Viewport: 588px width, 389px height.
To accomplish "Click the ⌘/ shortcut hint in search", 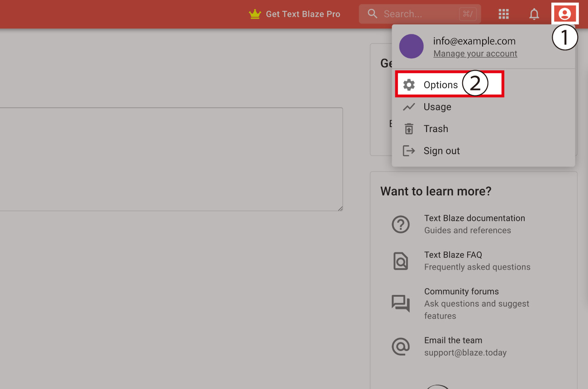I will [468, 14].
